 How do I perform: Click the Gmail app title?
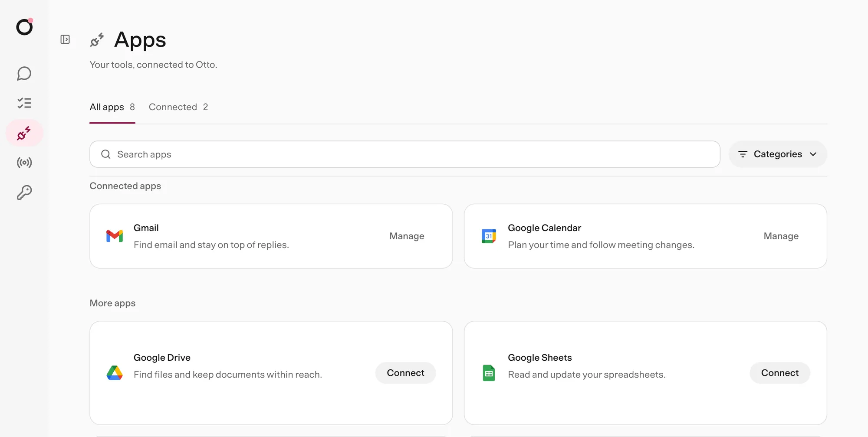tap(146, 228)
